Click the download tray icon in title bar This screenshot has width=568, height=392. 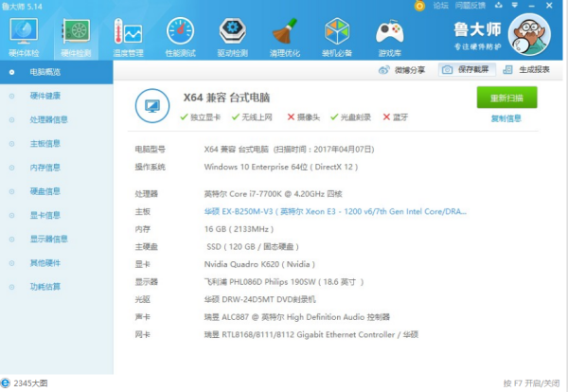tap(499, 5)
